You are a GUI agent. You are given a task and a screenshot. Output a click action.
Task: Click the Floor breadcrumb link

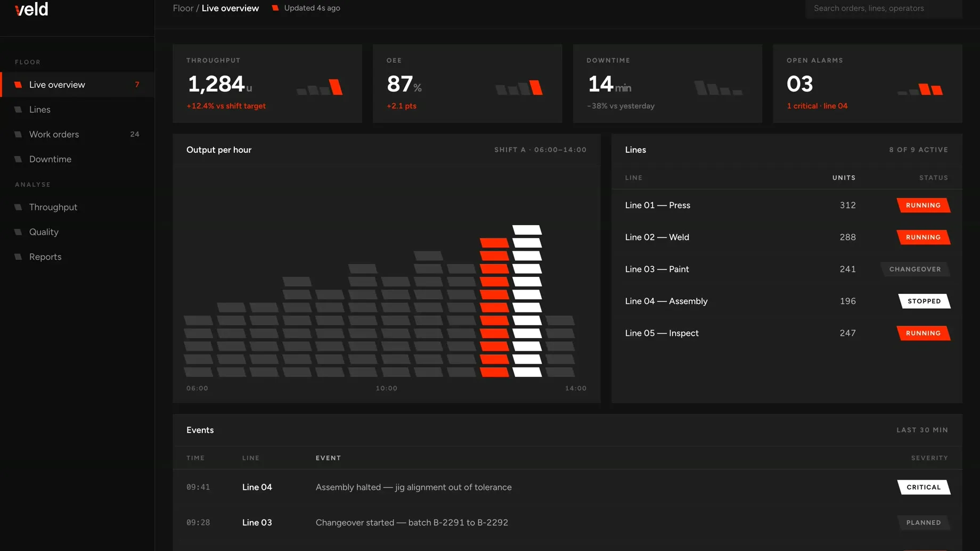click(183, 8)
